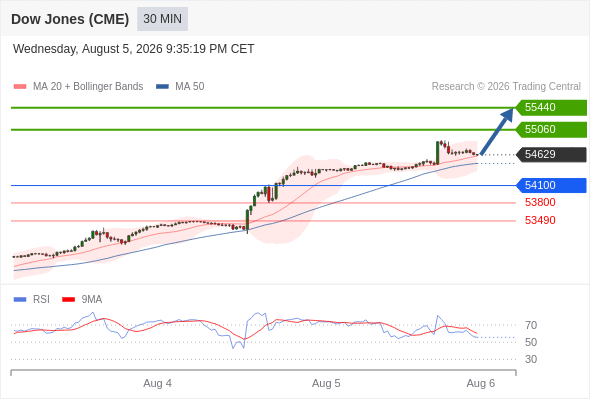Select the 53800 red support label
Image resolution: width=590 pixels, height=400 pixels.
(x=540, y=202)
